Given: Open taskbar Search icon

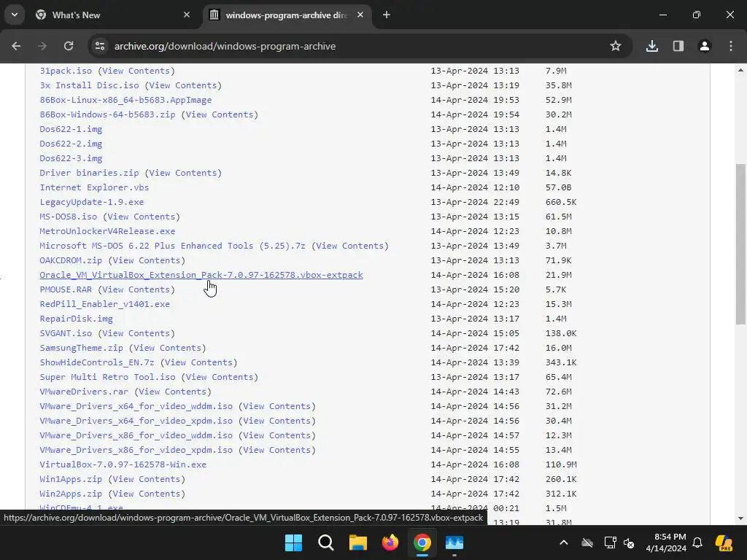Looking at the screenshot, I should point(326,542).
